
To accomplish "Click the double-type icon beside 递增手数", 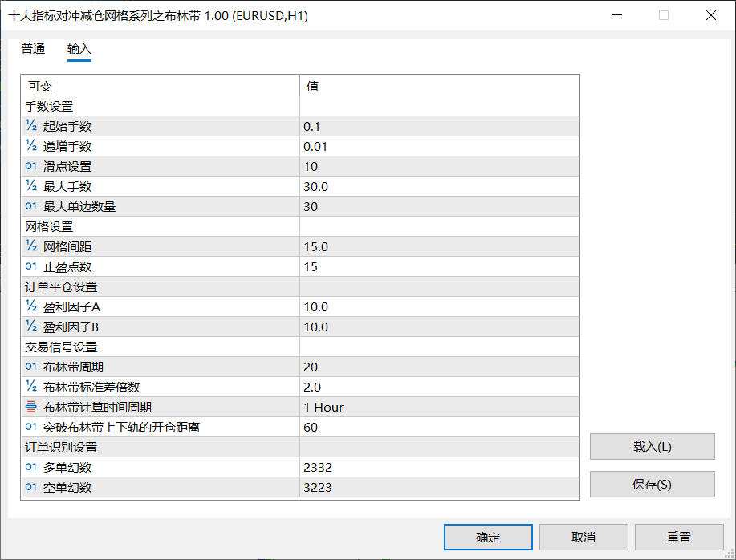I will click(x=31, y=146).
